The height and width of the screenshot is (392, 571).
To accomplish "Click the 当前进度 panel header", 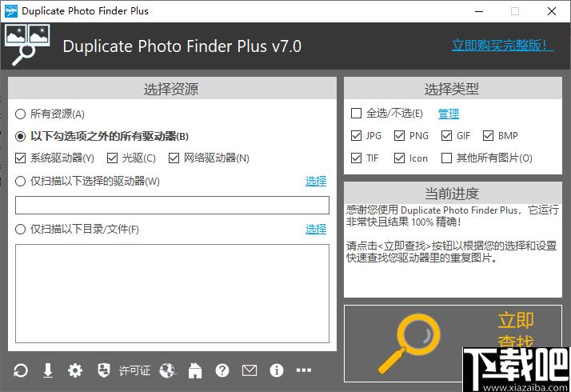I will pyautogui.click(x=453, y=193).
